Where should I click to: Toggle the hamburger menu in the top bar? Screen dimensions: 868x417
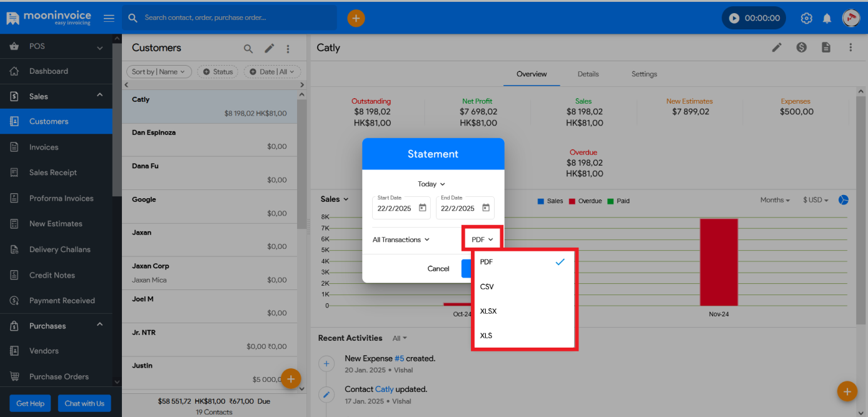click(x=109, y=18)
